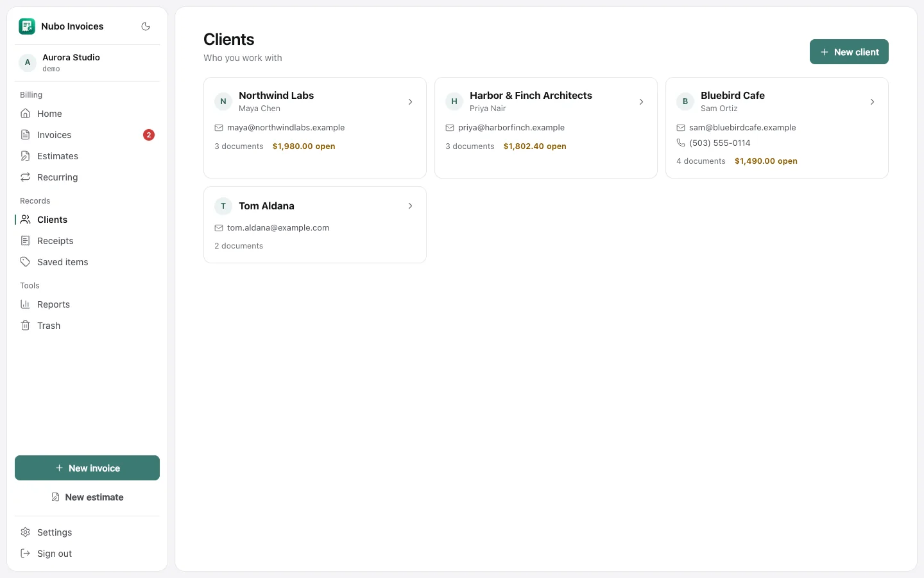Create a New invoice

[87, 468]
